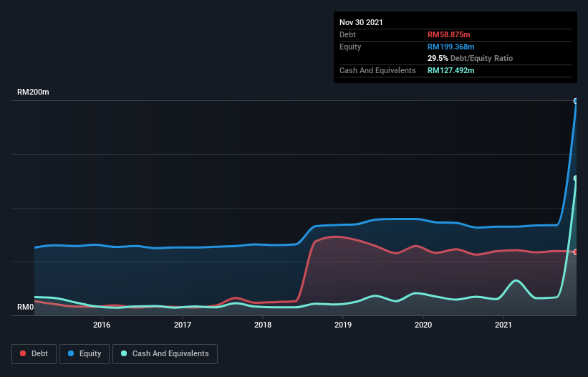Click the Nov 30 2021 tooltip date
Viewport: 588px width, 377px height.
pyautogui.click(x=361, y=22)
